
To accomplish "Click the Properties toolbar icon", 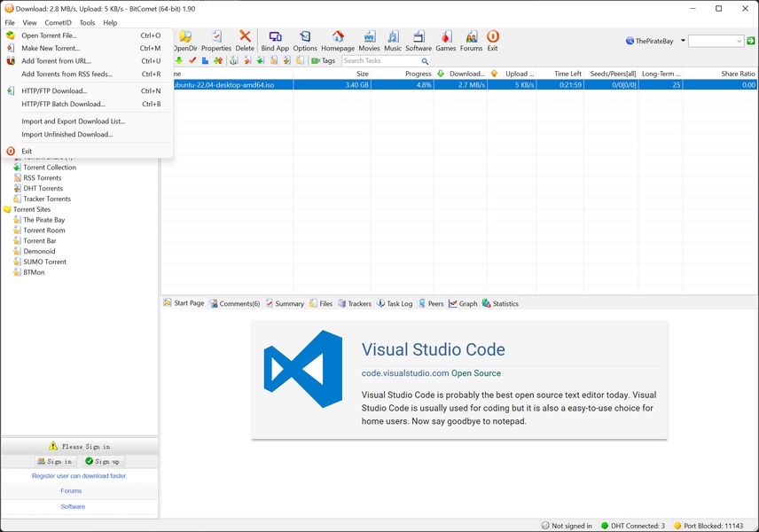I will pyautogui.click(x=215, y=40).
